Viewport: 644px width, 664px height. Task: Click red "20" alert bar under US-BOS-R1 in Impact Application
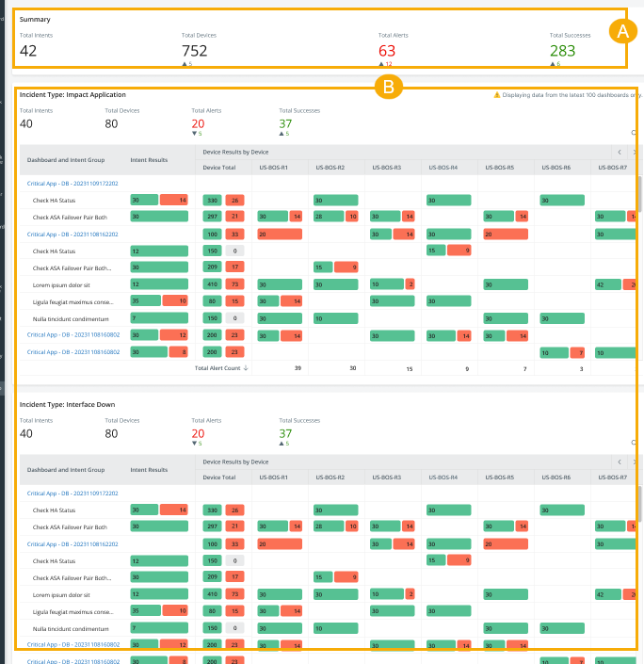pyautogui.click(x=280, y=234)
